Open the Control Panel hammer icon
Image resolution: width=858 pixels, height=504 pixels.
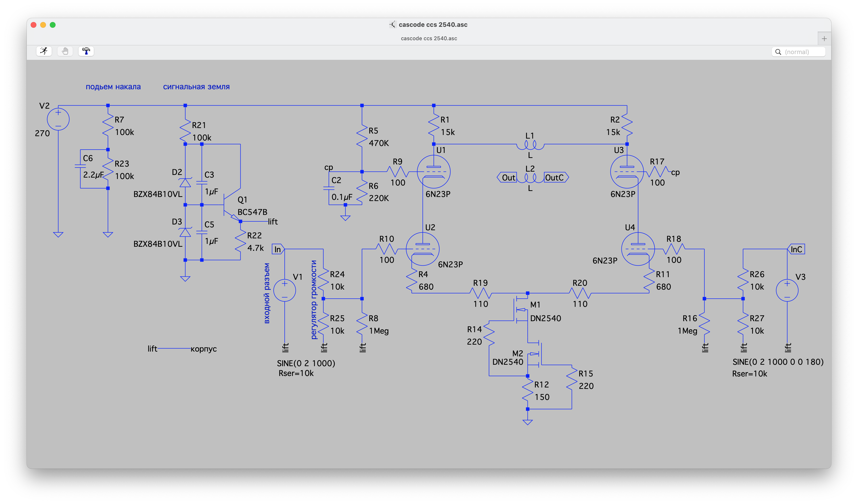(x=86, y=51)
